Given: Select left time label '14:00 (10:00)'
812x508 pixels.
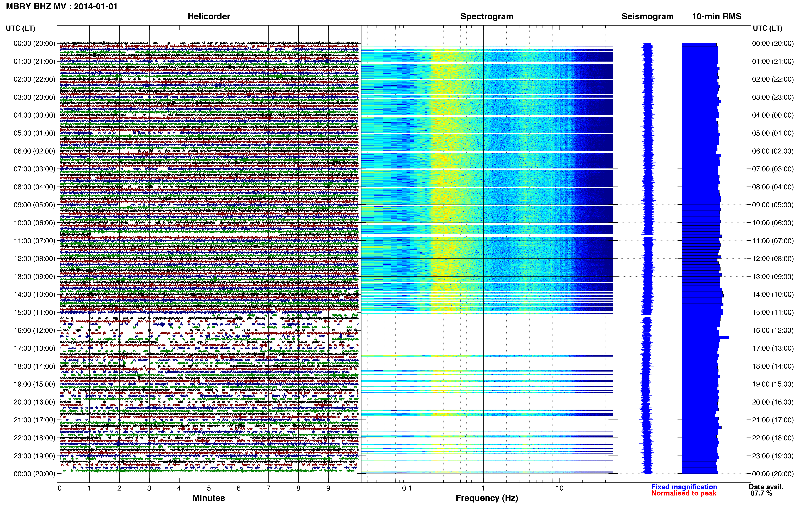Looking at the screenshot, I should point(34,295).
